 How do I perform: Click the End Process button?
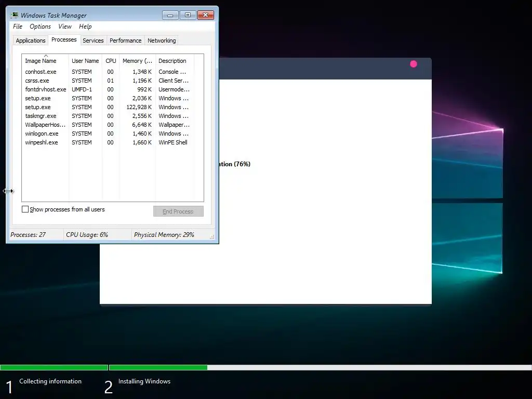pyautogui.click(x=178, y=211)
